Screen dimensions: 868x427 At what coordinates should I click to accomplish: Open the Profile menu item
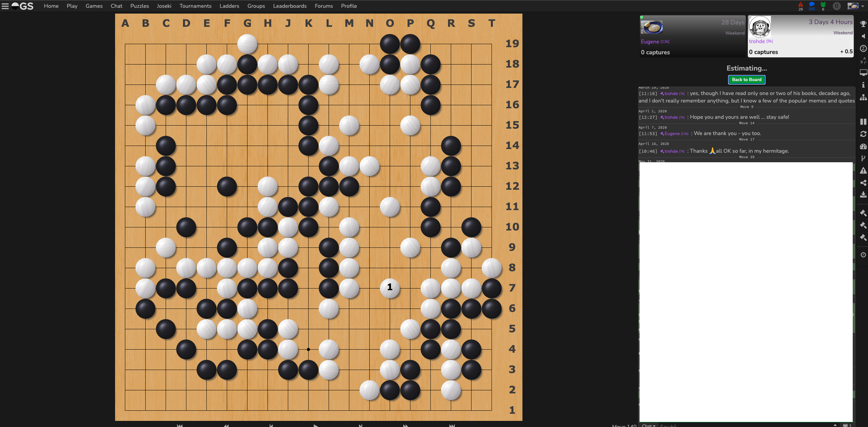[349, 6]
